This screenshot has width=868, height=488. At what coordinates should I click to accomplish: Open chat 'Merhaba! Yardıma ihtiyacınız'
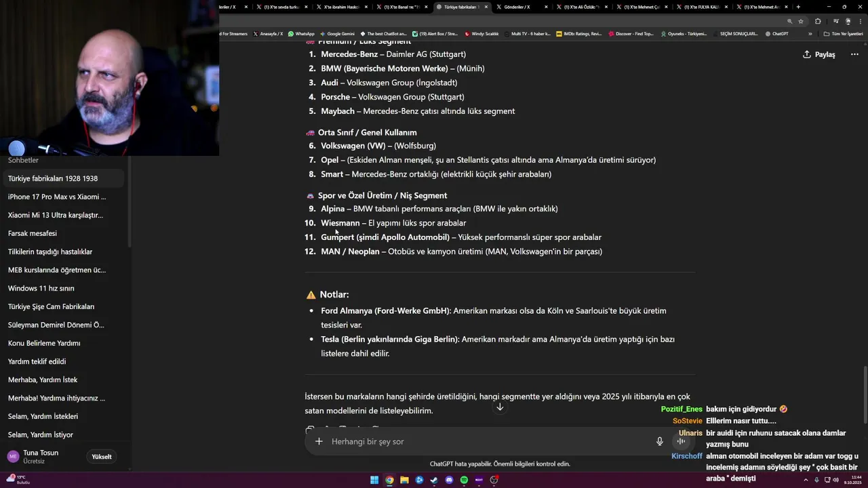pos(62,398)
